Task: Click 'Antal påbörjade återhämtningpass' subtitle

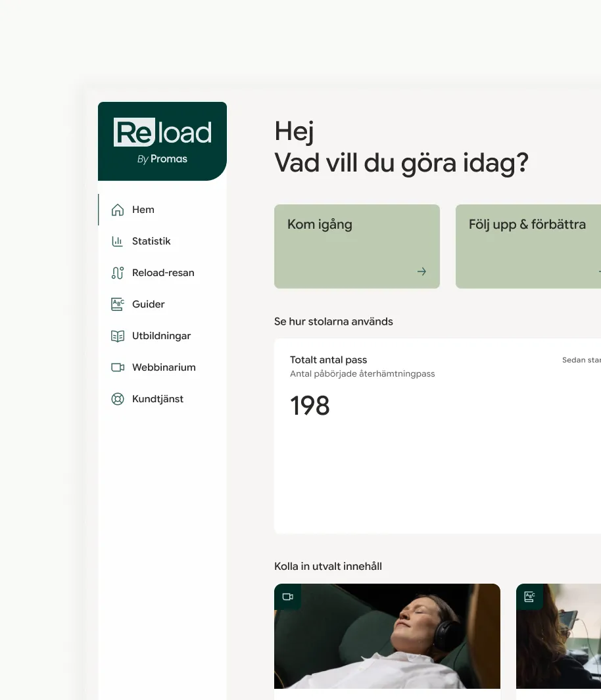Action: pyautogui.click(x=362, y=373)
